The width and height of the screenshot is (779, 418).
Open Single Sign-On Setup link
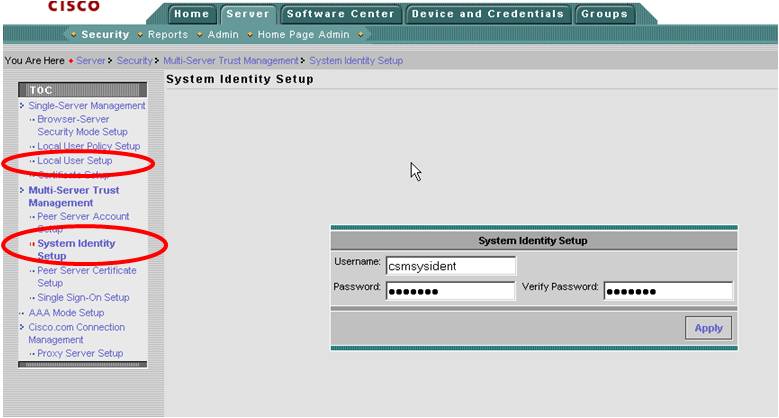pos(83,297)
